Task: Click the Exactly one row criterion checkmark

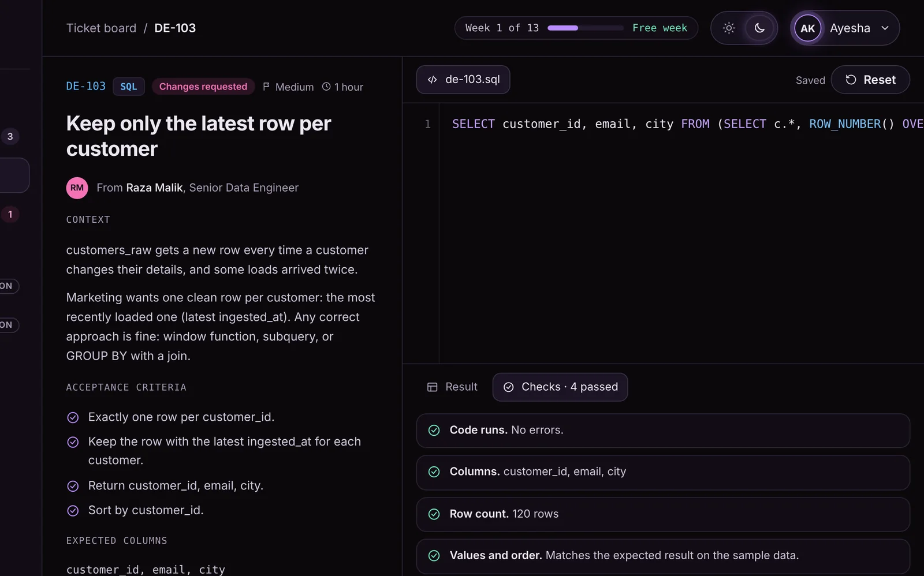Action: [73, 417]
